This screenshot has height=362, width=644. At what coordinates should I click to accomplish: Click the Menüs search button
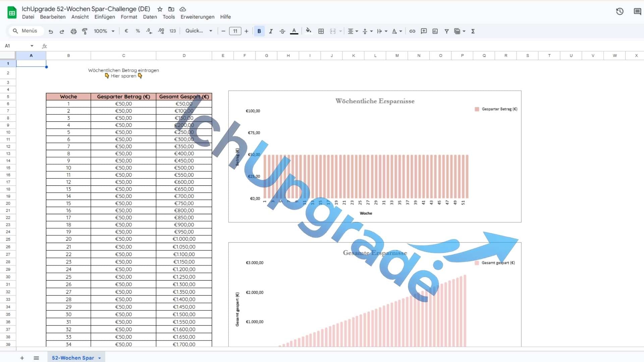click(25, 31)
